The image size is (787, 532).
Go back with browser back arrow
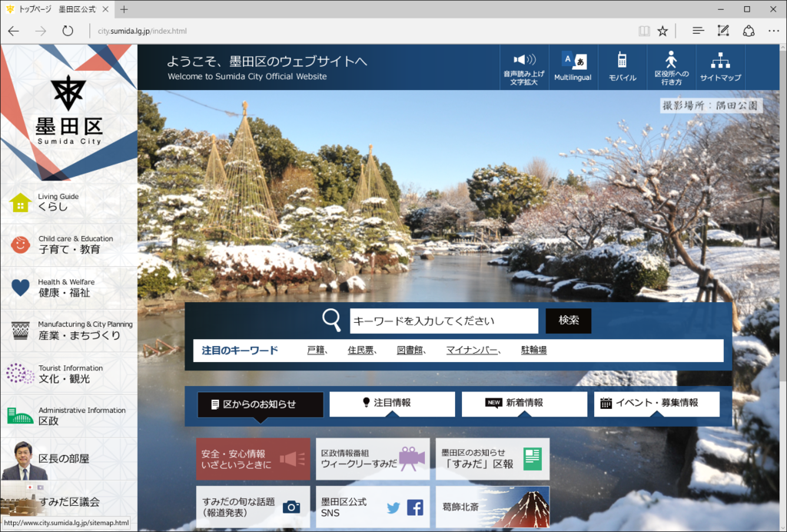[14, 31]
